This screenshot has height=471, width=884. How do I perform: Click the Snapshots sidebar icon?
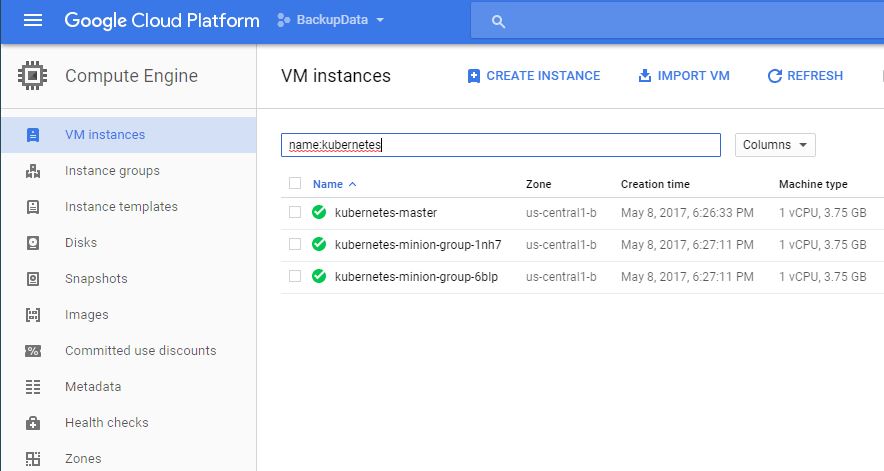[33, 279]
